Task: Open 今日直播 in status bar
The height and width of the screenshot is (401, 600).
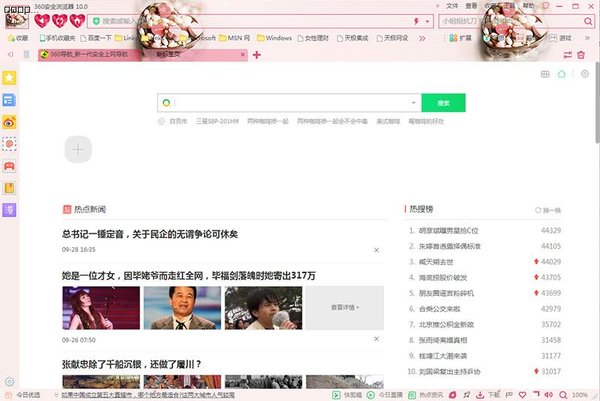Action: 385,395
